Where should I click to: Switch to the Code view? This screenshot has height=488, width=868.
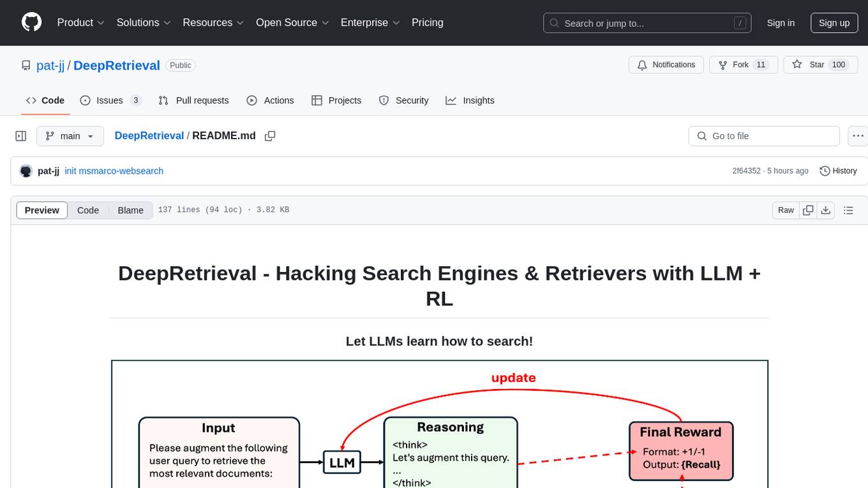88,210
